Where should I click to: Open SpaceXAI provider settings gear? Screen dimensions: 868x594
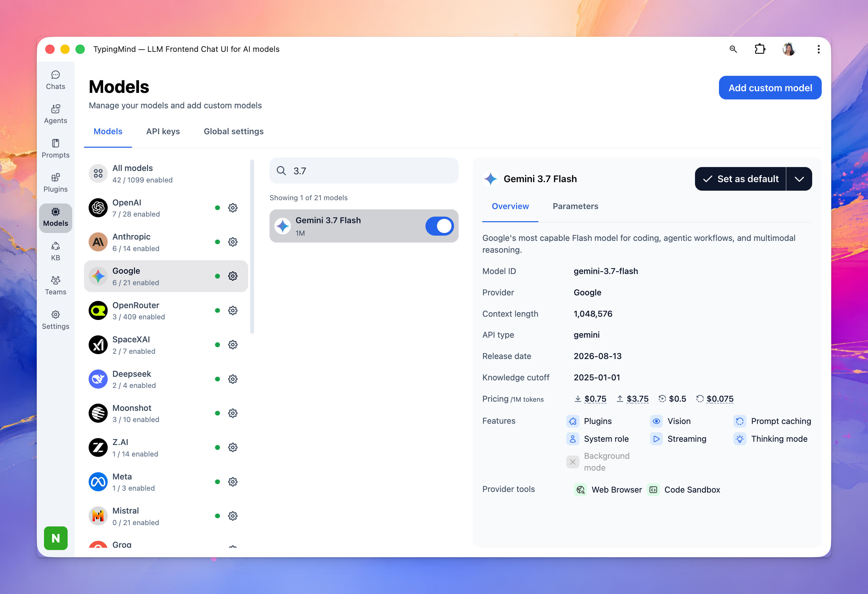[233, 345]
